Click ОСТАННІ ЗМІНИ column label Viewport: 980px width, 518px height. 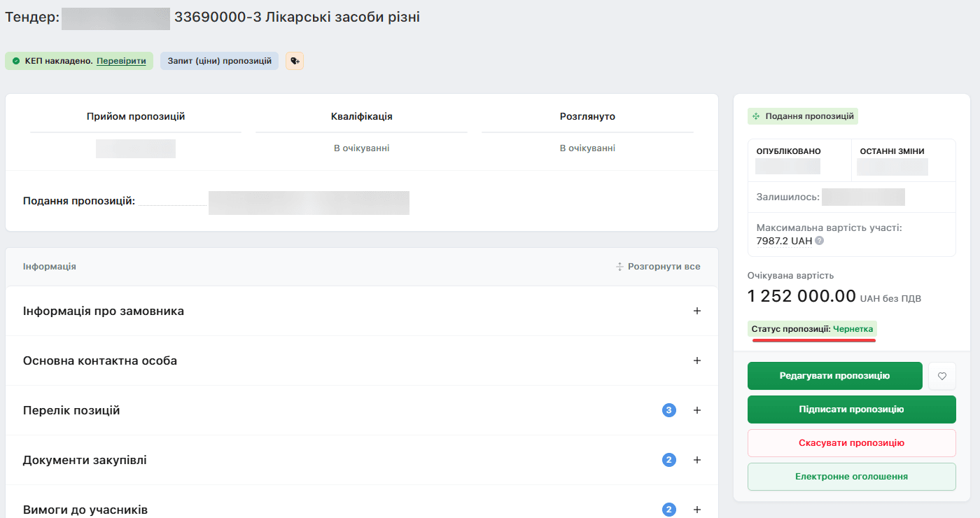[x=892, y=151]
